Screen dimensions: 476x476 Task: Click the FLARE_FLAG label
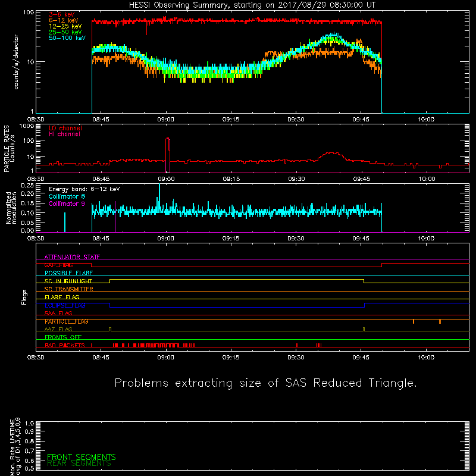tap(62, 297)
